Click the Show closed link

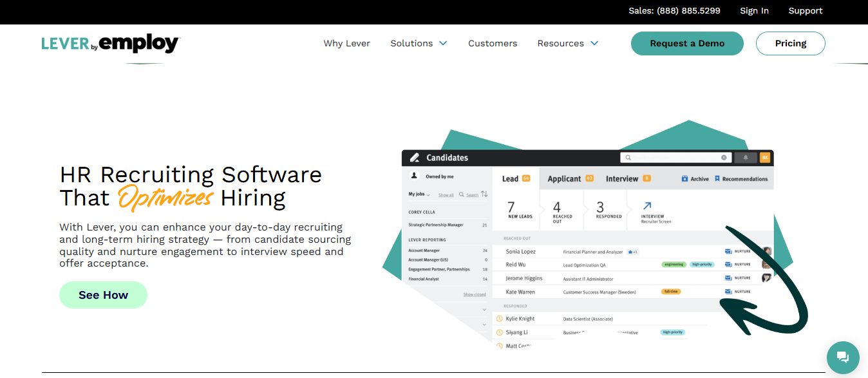[475, 294]
